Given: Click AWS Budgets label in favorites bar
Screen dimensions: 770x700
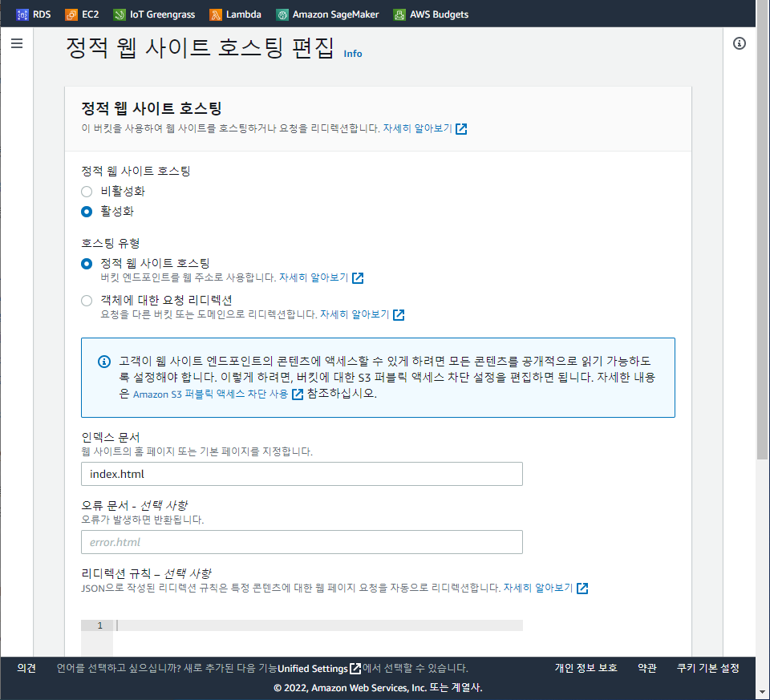Looking at the screenshot, I should [439, 14].
